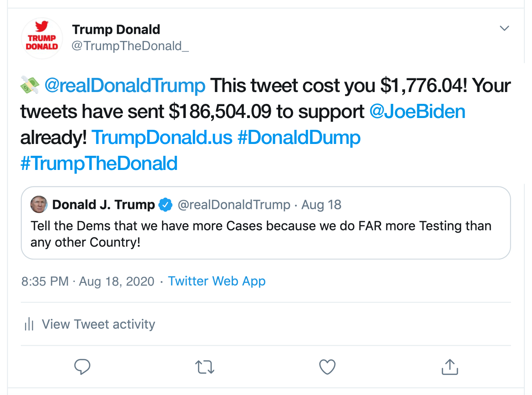Click the #TrumpTheDonald hashtag
This screenshot has height=395, width=532.
pos(99,163)
